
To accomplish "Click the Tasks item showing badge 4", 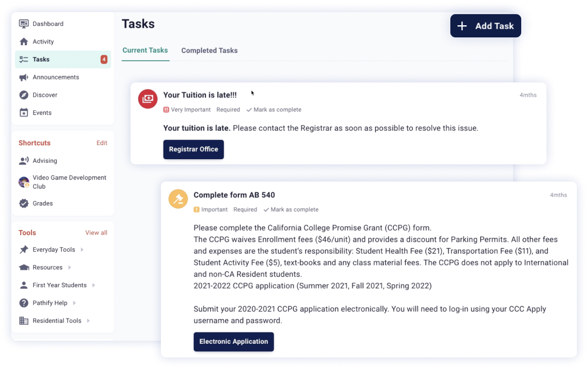I will click(38, 59).
